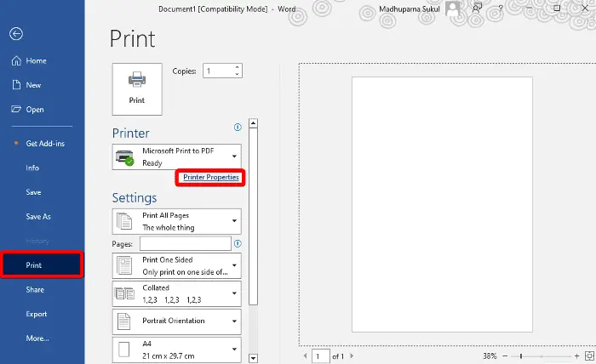Screen dimensions: 596x364
Task: Click the Copies number field
Action: pyautogui.click(x=218, y=71)
